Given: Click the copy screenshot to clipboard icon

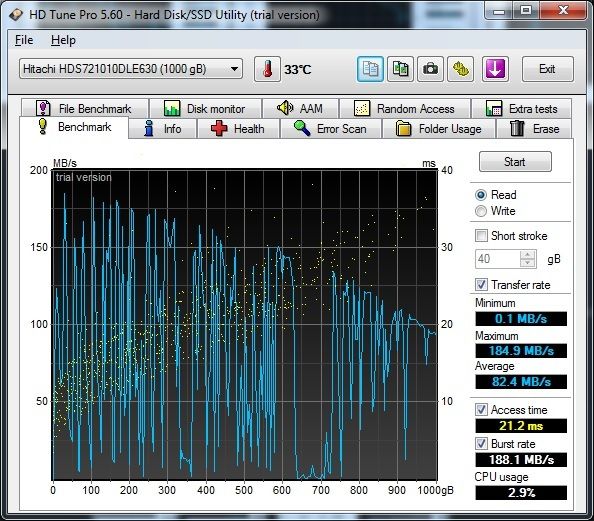Looking at the screenshot, I should 400,69.
